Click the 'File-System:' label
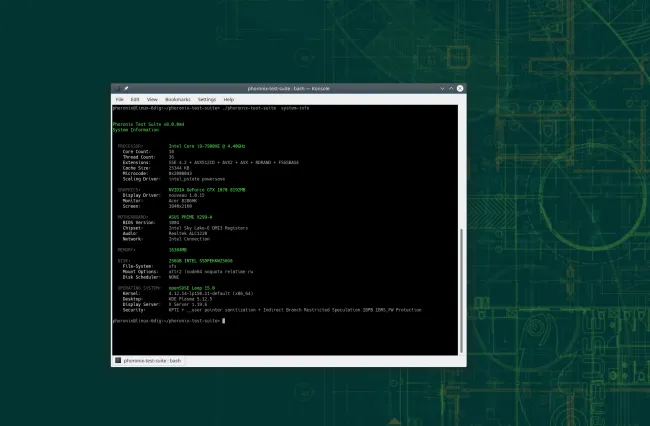The width and height of the screenshot is (650, 426). [x=138, y=266]
